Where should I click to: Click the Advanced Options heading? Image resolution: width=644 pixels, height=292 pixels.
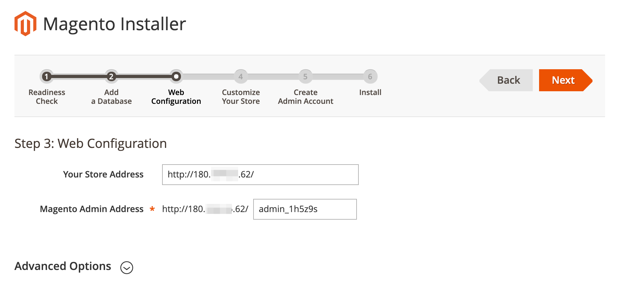coord(63,266)
